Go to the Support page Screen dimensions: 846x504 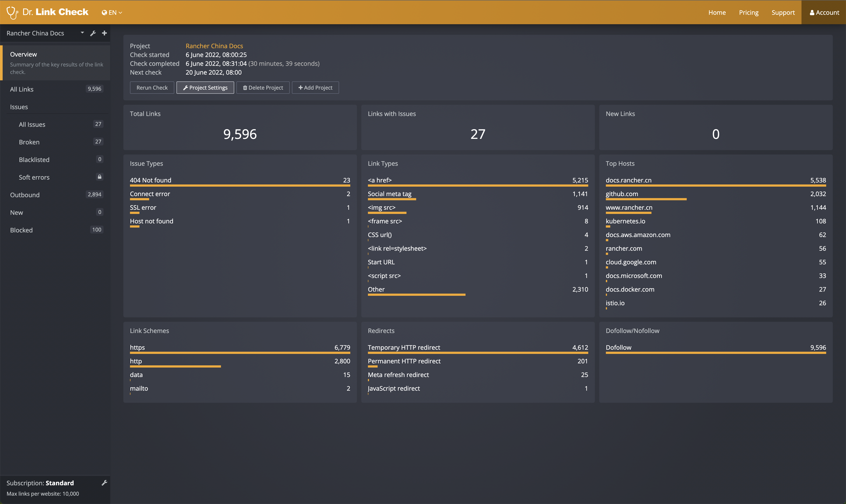(783, 13)
